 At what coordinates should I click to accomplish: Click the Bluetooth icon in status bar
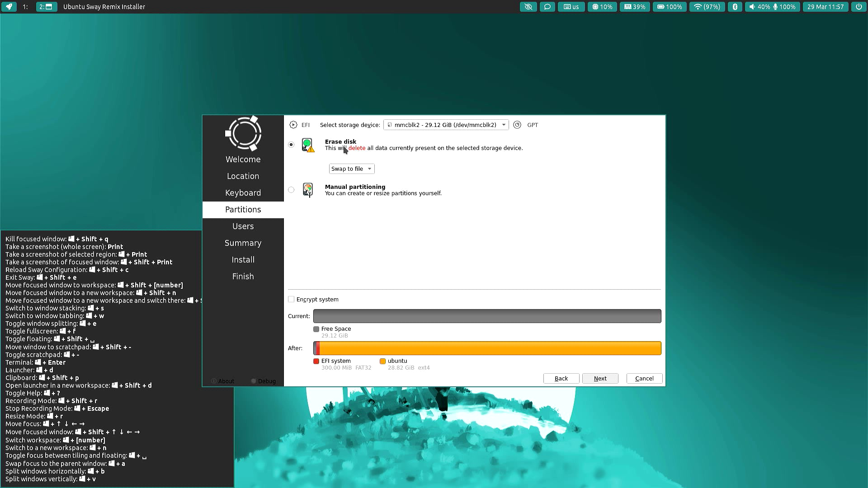point(735,7)
